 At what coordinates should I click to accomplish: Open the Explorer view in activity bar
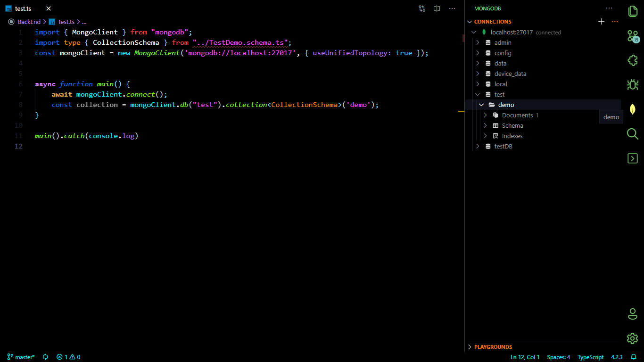point(633,11)
